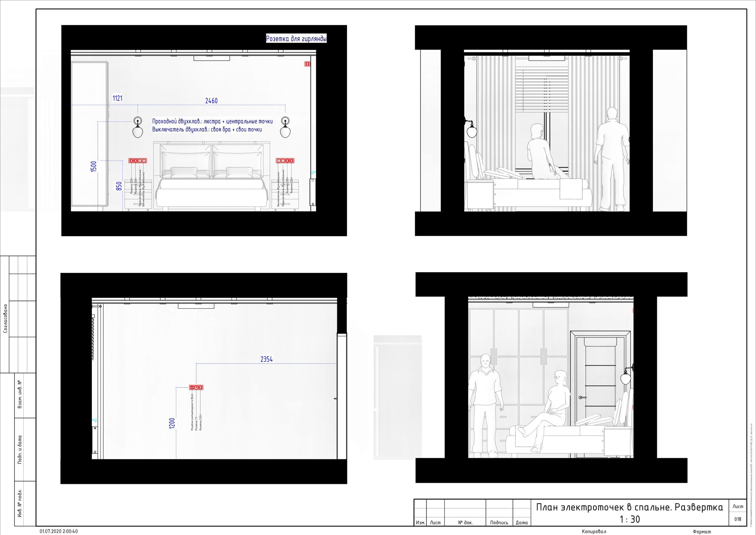
Task: Select the standing man near the curtains
Action: point(612,159)
